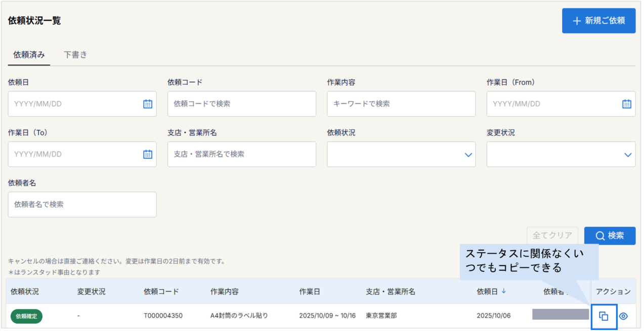The height and width of the screenshot is (331, 644).
Task: Click the plus icon on 新規ご依頼
Action: 577,21
